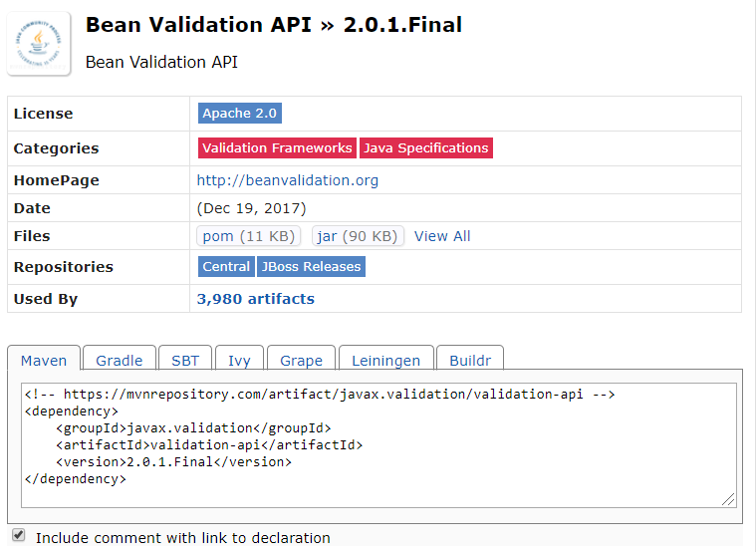The height and width of the screenshot is (552, 756).
Task: Click the Bean Validation API 2.0.1.Final title
Action: coord(274,25)
